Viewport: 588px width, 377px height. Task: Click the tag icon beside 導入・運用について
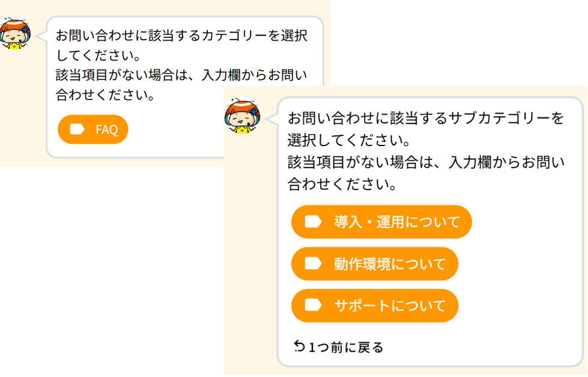(313, 222)
